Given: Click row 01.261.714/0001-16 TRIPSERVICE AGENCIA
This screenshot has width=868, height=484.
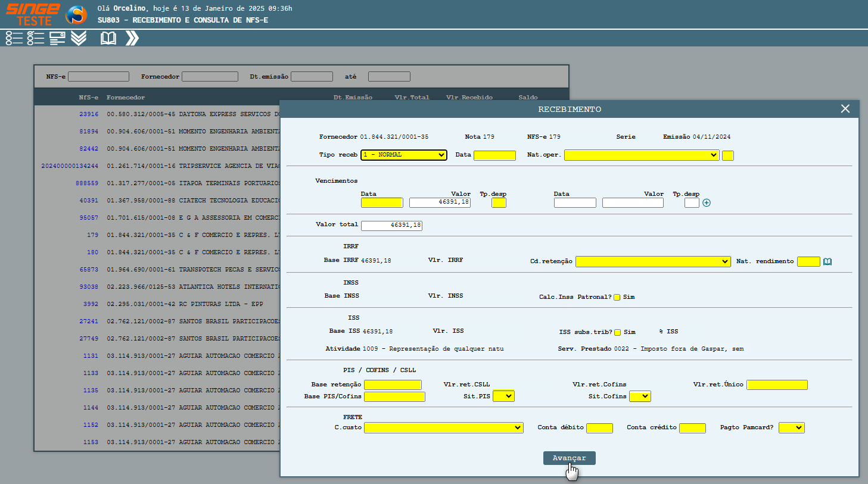Looking at the screenshot, I should [157, 166].
